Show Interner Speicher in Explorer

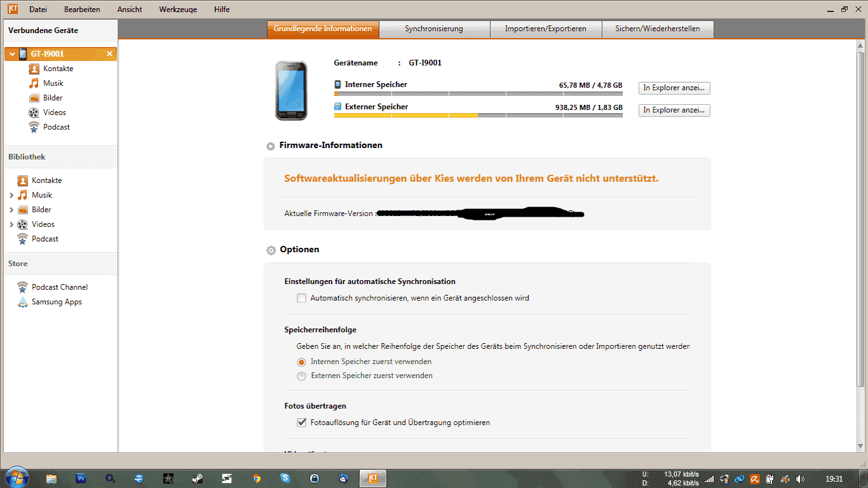674,88
